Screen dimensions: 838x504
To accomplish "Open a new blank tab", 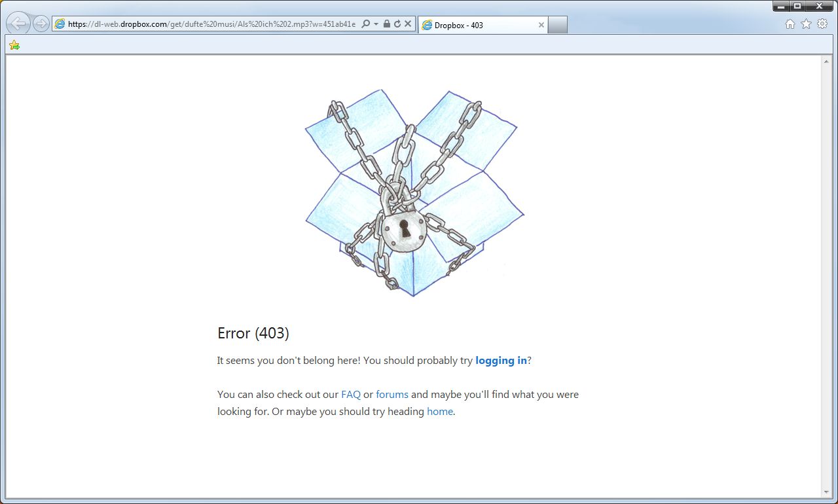I will (x=557, y=25).
